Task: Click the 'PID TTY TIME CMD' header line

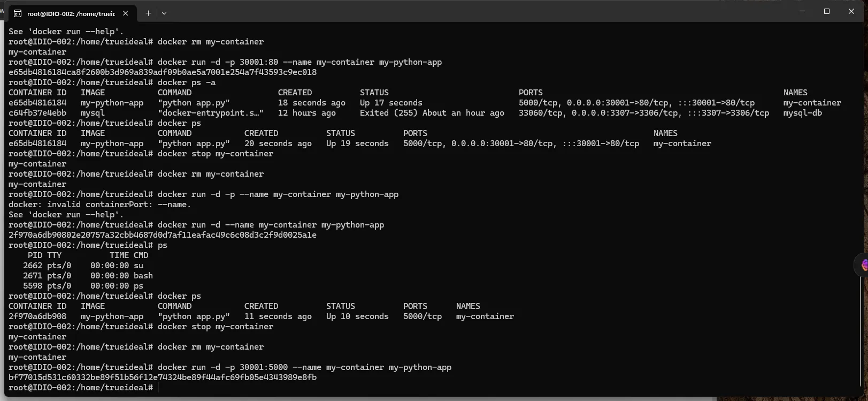Action: click(88, 255)
